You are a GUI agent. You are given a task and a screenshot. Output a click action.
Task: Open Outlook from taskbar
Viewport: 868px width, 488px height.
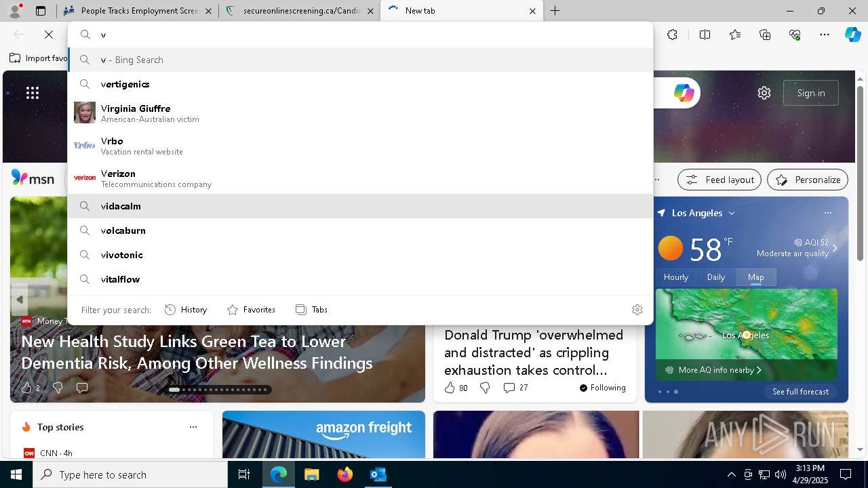378,474
